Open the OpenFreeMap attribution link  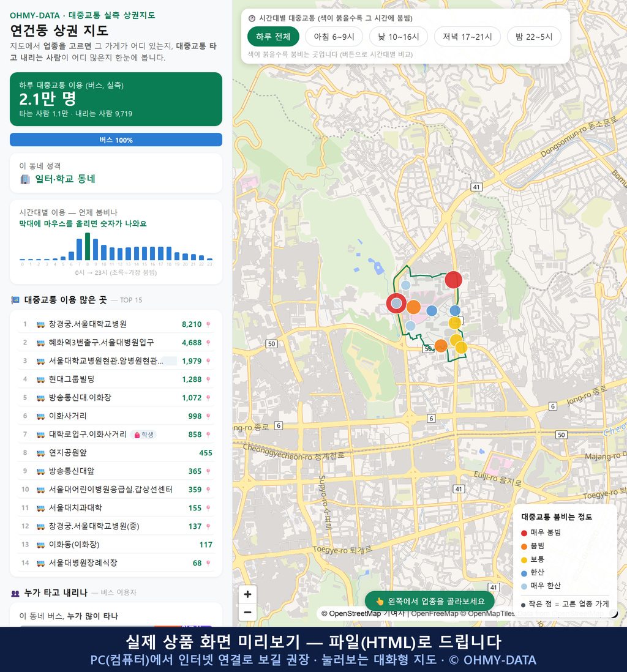pos(435,614)
